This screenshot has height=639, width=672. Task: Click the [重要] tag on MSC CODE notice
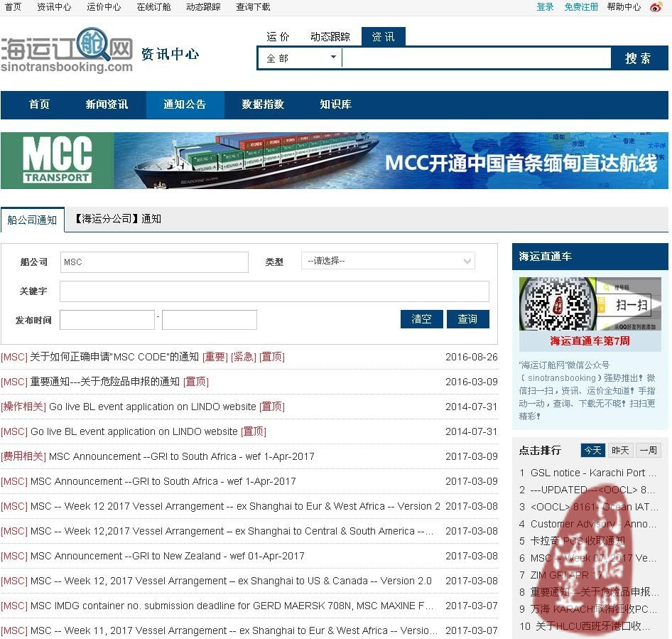pos(215,357)
